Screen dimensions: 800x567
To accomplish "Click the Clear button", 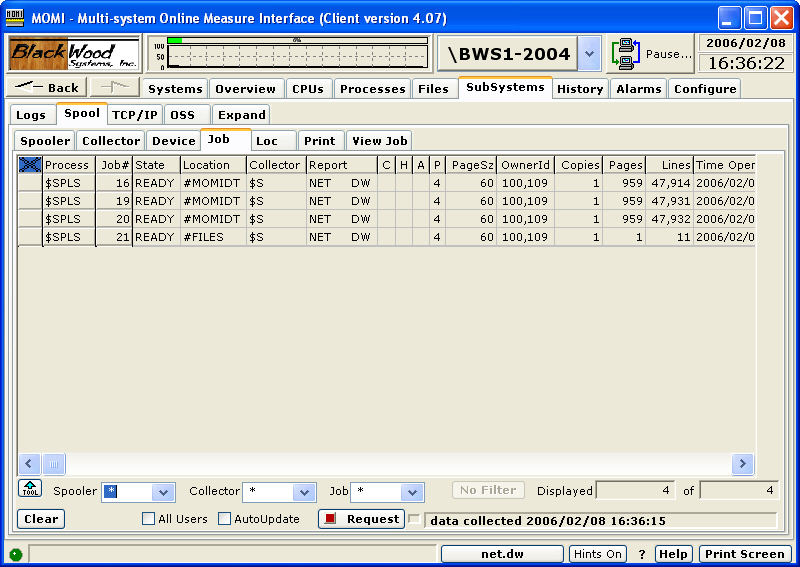I will coord(41,519).
